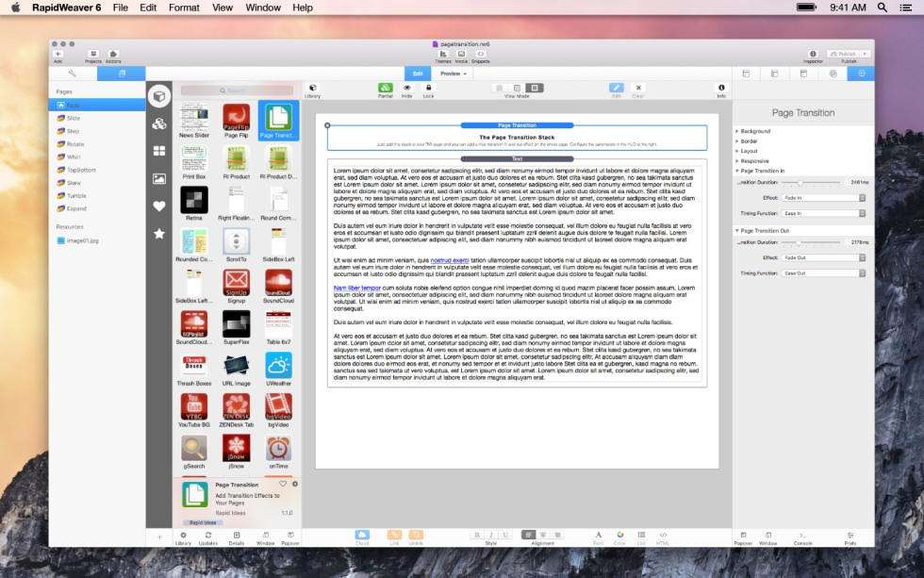Select center text alignment
Image resolution: width=924 pixels, height=578 pixels.
543,535
